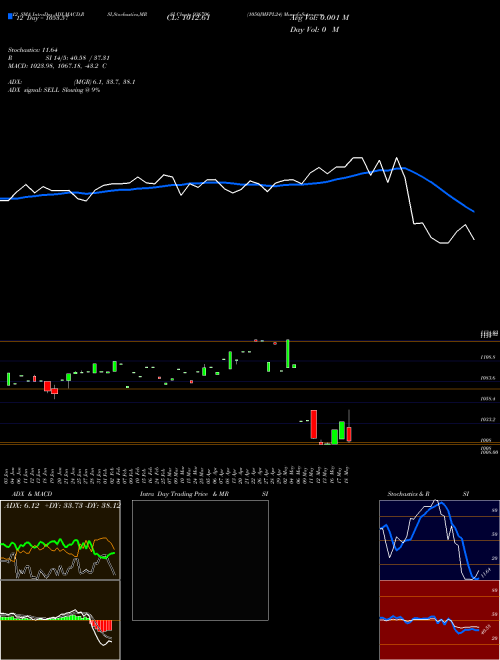500x660 pixels.
Task: Click the white price line's final low point
Action: pos(474,239)
